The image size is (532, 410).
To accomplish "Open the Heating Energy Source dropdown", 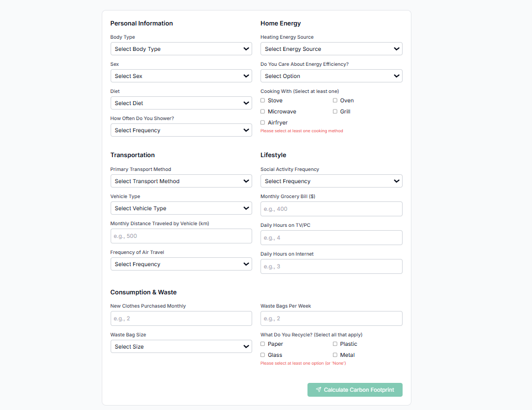I will (x=331, y=49).
